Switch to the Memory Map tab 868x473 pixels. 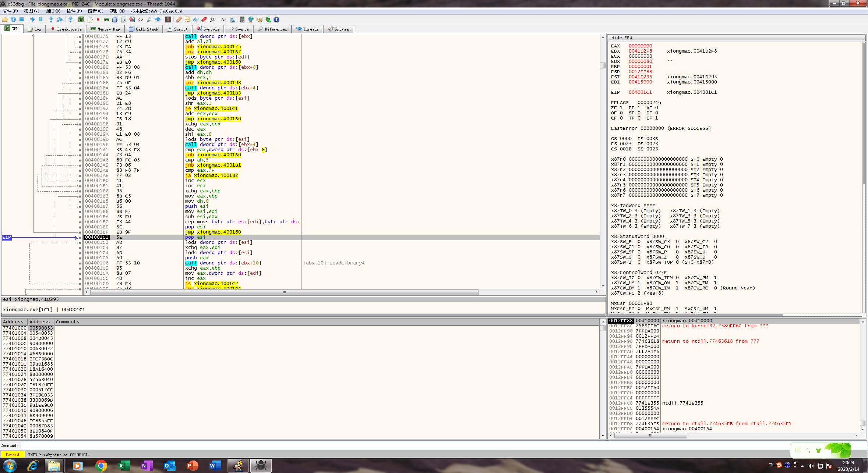pyautogui.click(x=105, y=29)
